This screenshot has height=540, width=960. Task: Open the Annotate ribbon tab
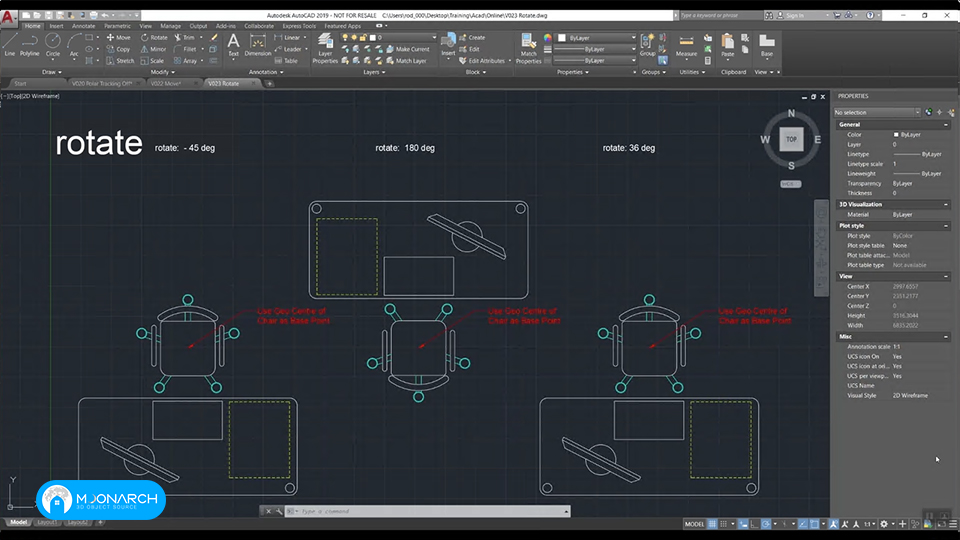pos(83,26)
